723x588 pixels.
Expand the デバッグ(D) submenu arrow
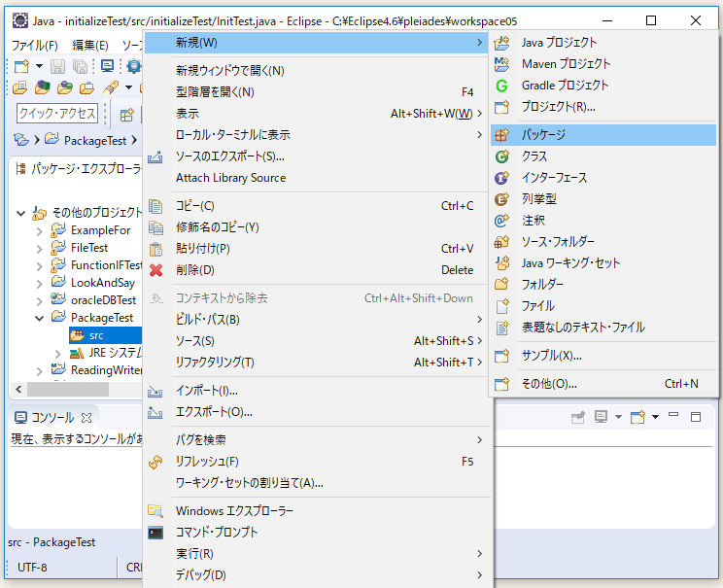pyautogui.click(x=479, y=574)
